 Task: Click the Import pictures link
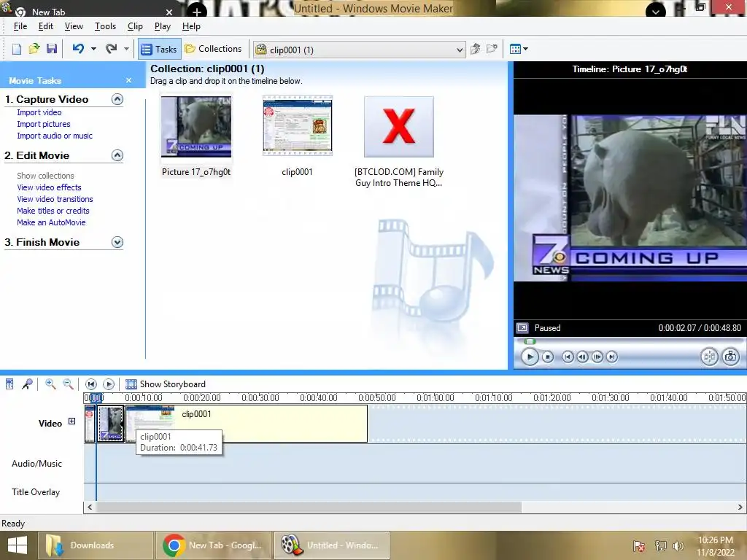pos(43,124)
